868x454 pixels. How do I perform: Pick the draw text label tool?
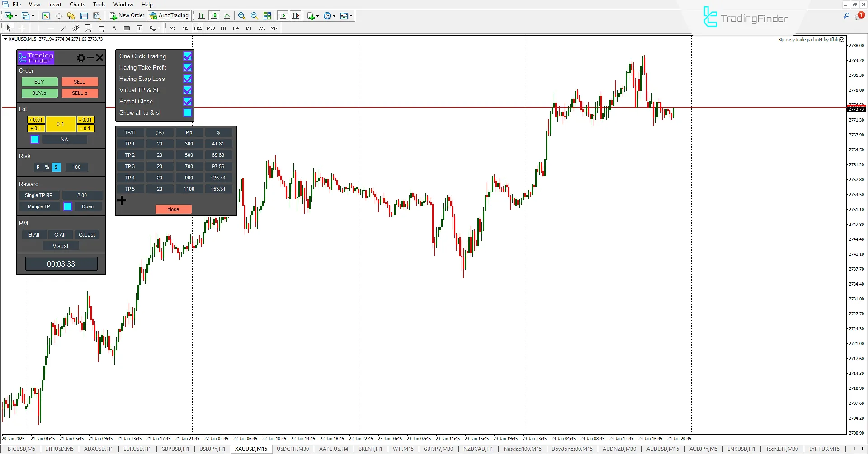(x=114, y=28)
